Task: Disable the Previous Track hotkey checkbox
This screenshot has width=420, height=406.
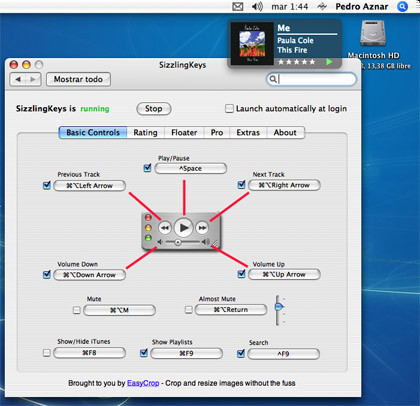Action: pos(47,185)
